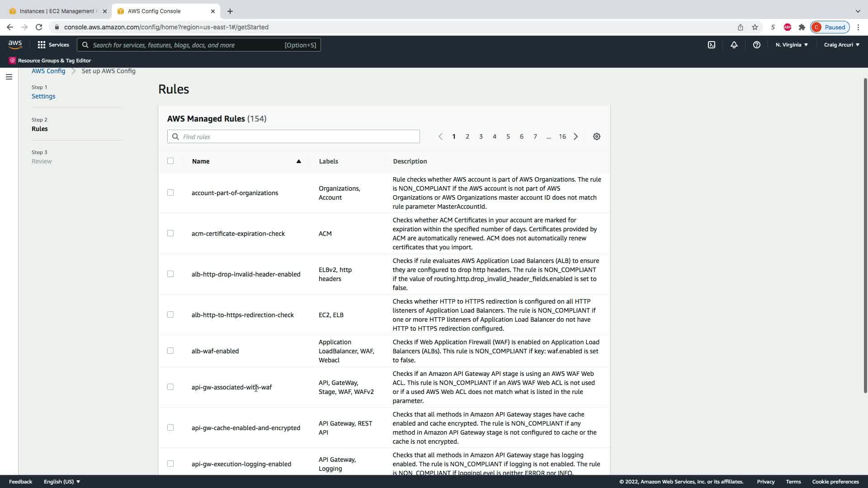Screen dimensions: 868x488
Task: Go to Step 1 Settings link
Action: pos(43,96)
